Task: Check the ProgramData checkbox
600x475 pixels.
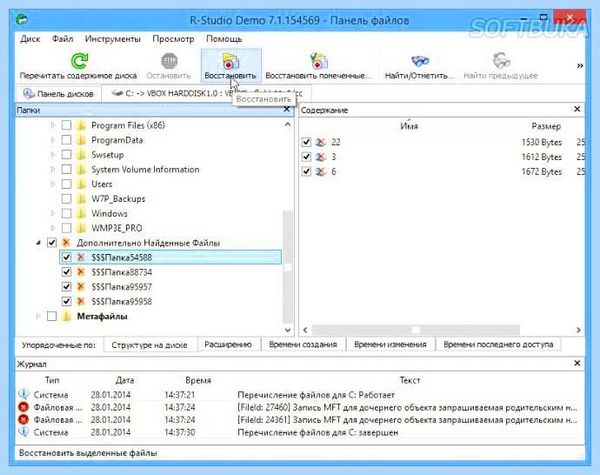Action: pyautogui.click(x=66, y=140)
